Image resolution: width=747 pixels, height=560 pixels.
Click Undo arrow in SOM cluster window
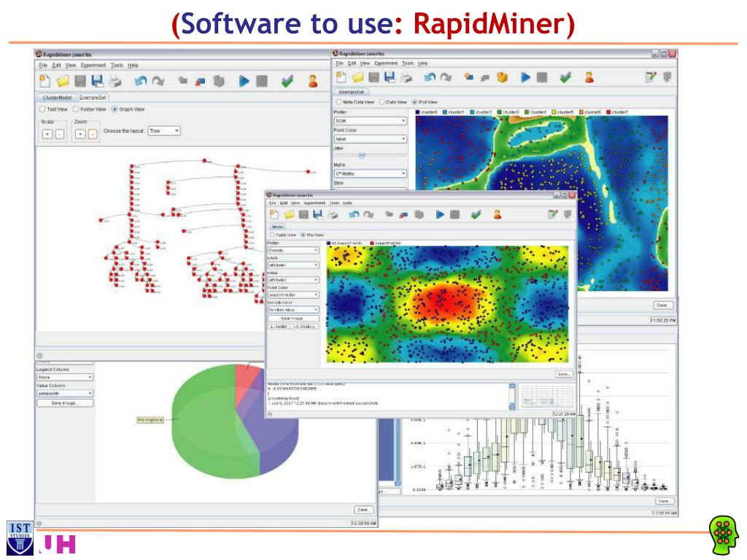pos(430,77)
